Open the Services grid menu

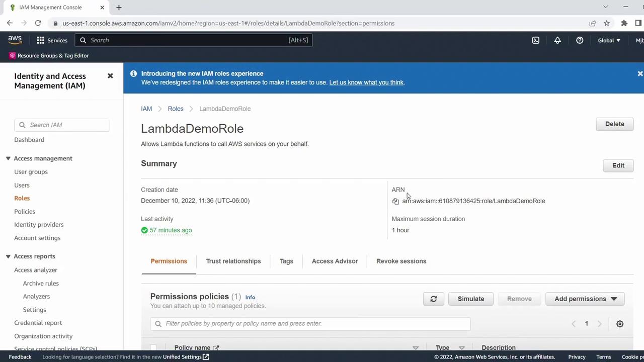click(52, 40)
